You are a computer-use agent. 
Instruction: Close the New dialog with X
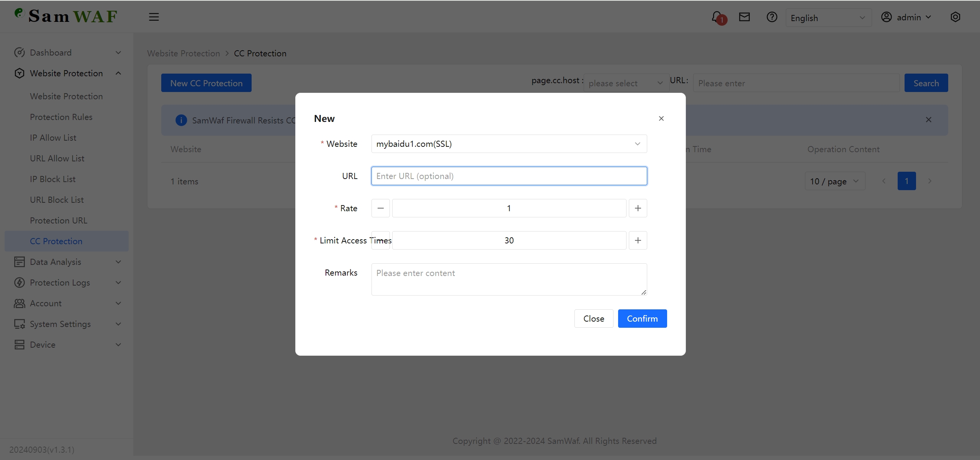[x=661, y=118]
